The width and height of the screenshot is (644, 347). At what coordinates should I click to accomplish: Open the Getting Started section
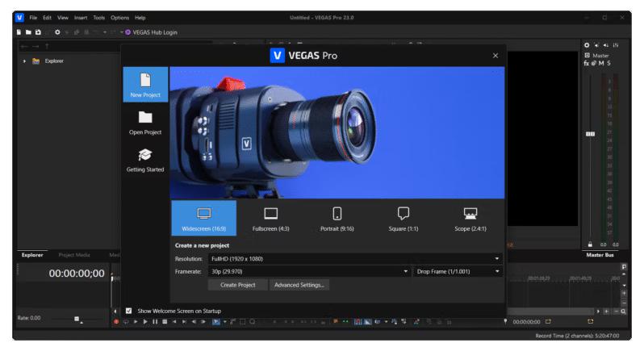click(145, 159)
